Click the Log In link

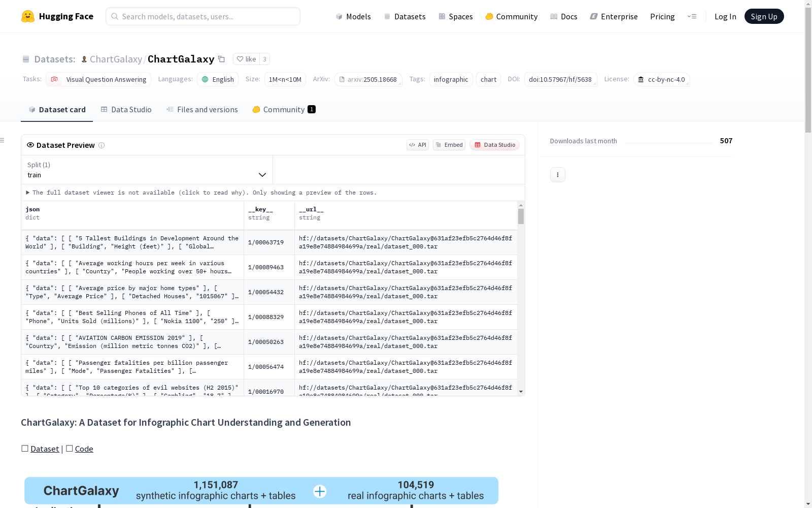[x=725, y=16]
